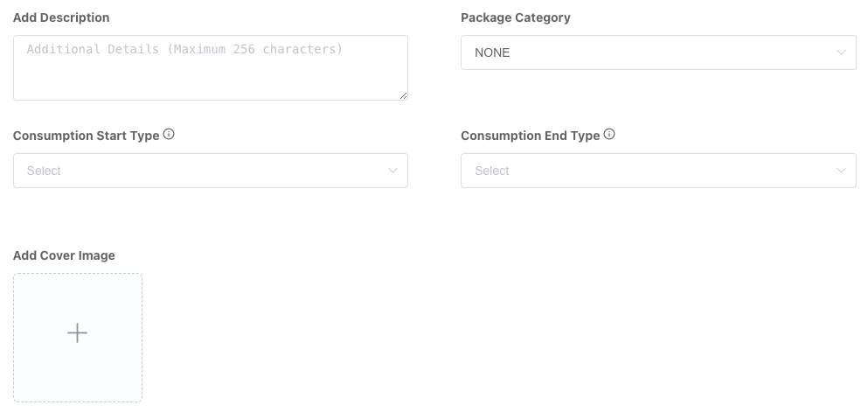Click the Consumption Start Type chevron arrow
The width and height of the screenshot is (868, 412).
pyautogui.click(x=392, y=171)
